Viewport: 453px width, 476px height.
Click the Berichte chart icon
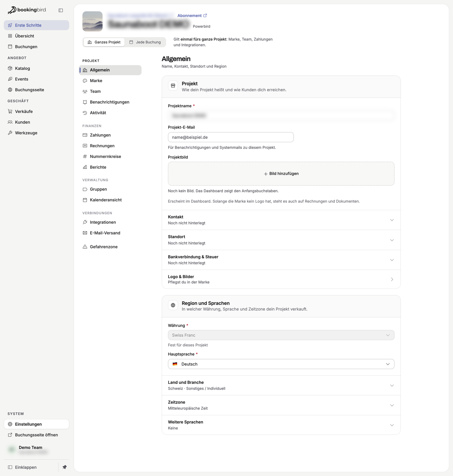(x=85, y=167)
